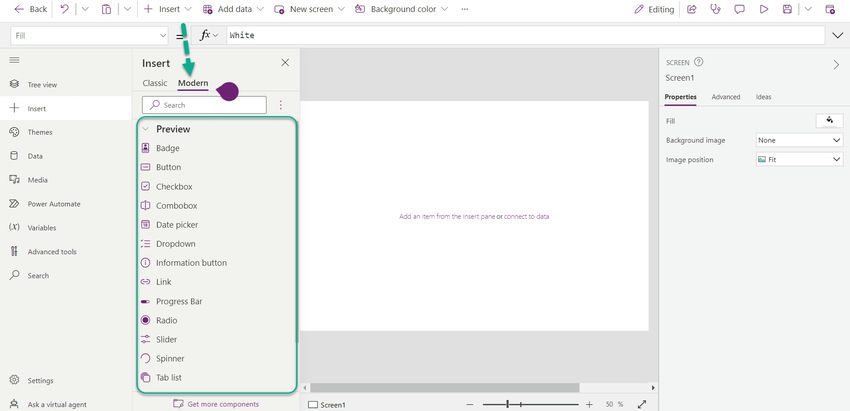Open the fx function chevron
850x411 pixels.
[x=215, y=35]
